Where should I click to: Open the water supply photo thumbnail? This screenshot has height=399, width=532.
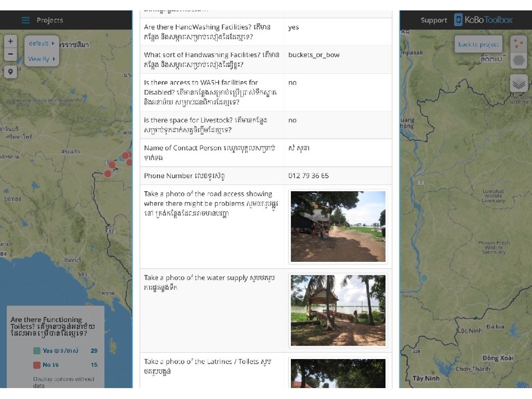pos(338,311)
